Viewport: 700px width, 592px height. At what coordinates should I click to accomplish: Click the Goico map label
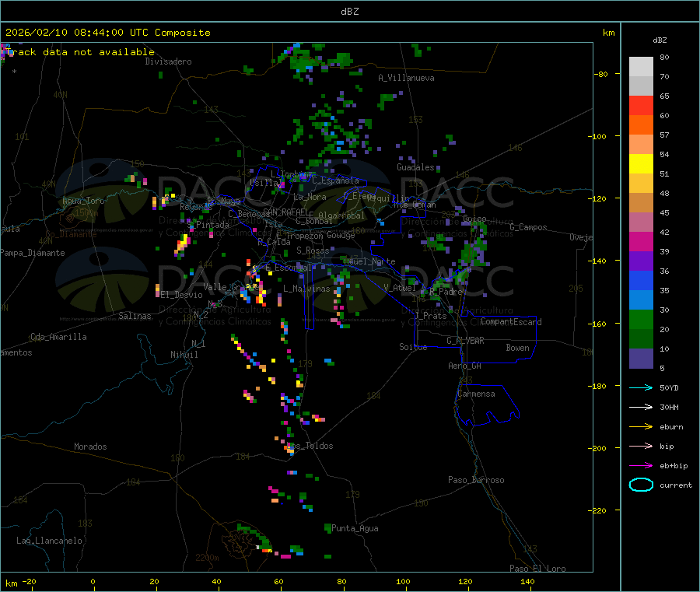[474, 219]
